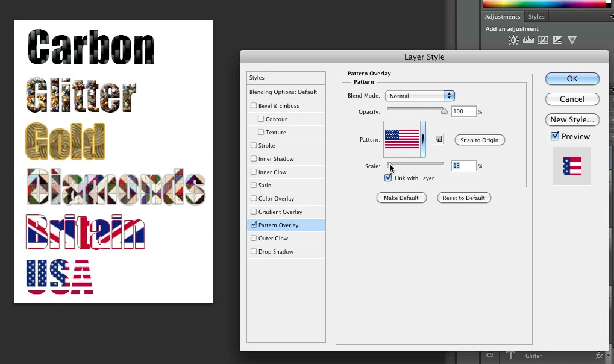Uncheck the Pattern Overlay checkbox
Image resolution: width=614 pixels, height=364 pixels.
click(254, 225)
